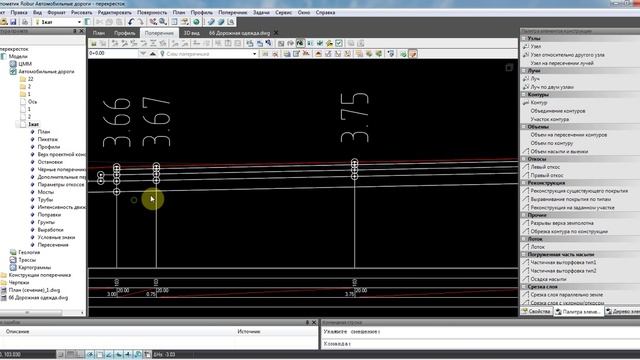Collapse the Прочие palette group
The width and height of the screenshot is (640, 360).
pyautogui.click(x=524, y=215)
